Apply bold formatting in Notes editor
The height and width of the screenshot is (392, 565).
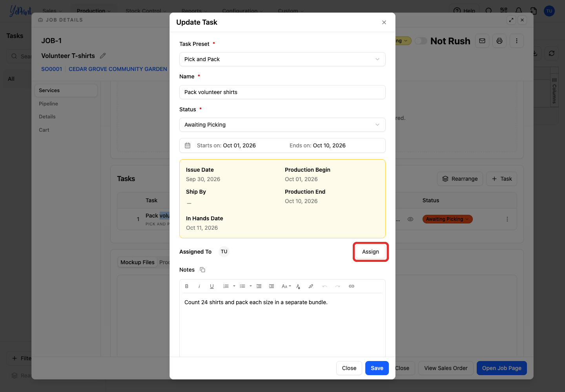click(x=187, y=286)
